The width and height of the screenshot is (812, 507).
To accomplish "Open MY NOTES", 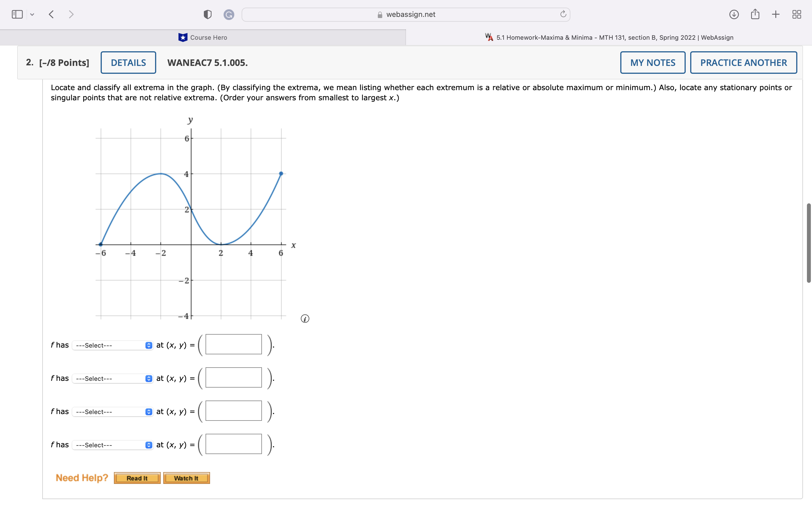I will [x=653, y=62].
